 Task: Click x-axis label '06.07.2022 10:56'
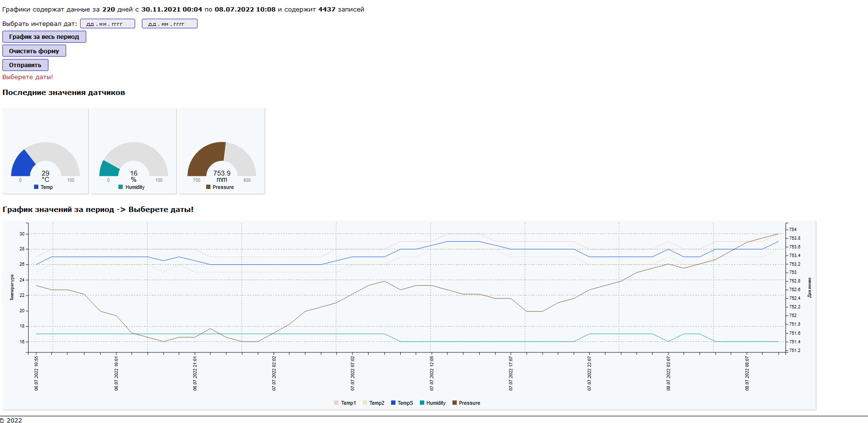point(36,373)
